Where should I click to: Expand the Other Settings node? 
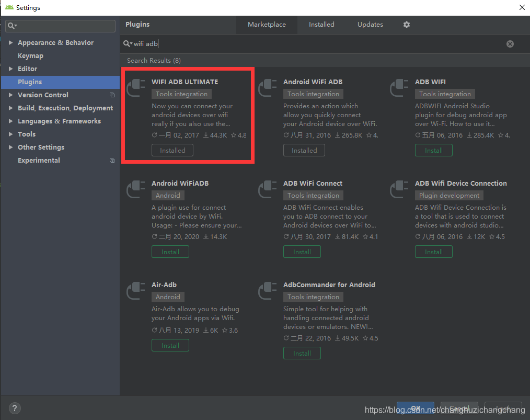10,147
